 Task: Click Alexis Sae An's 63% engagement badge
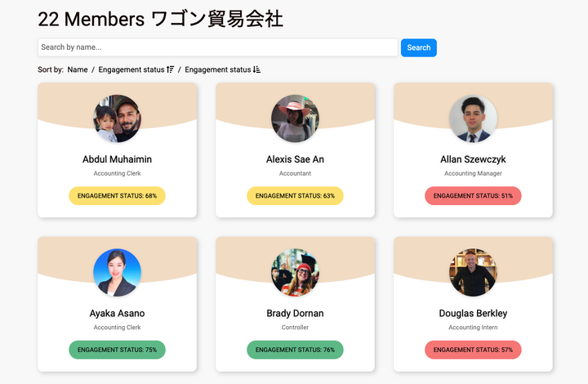click(x=295, y=196)
